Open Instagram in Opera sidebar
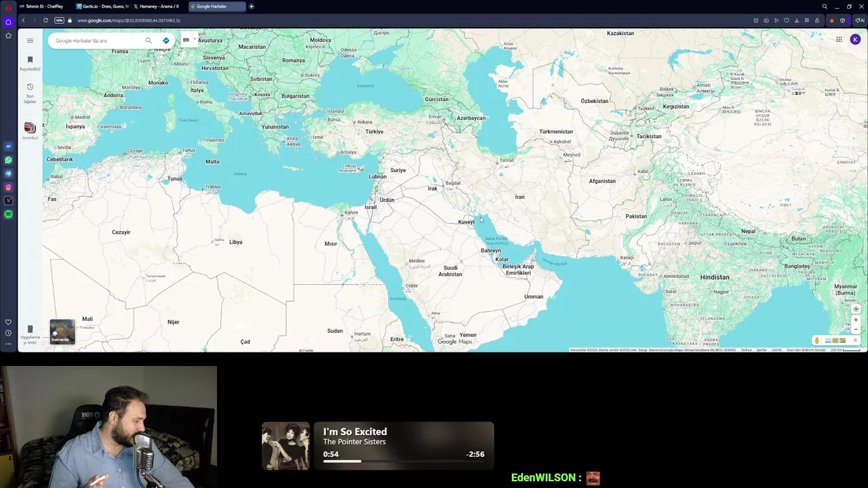Screen dimensions: 868x488 click(x=8, y=187)
